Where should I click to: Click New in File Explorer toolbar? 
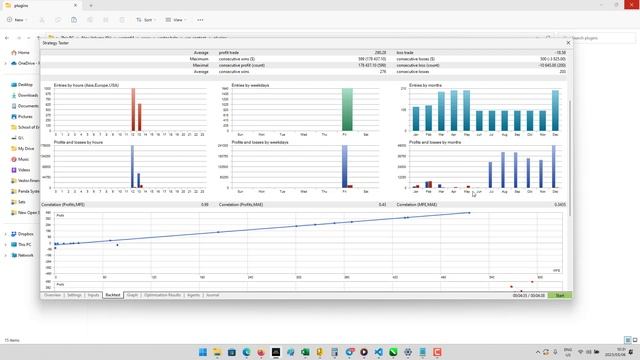pyautogui.click(x=17, y=20)
